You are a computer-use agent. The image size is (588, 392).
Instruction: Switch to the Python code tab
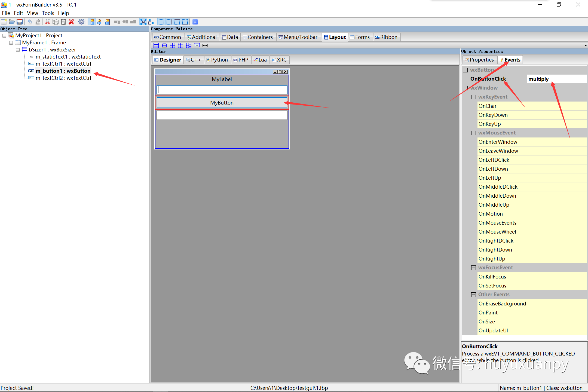[217, 60]
